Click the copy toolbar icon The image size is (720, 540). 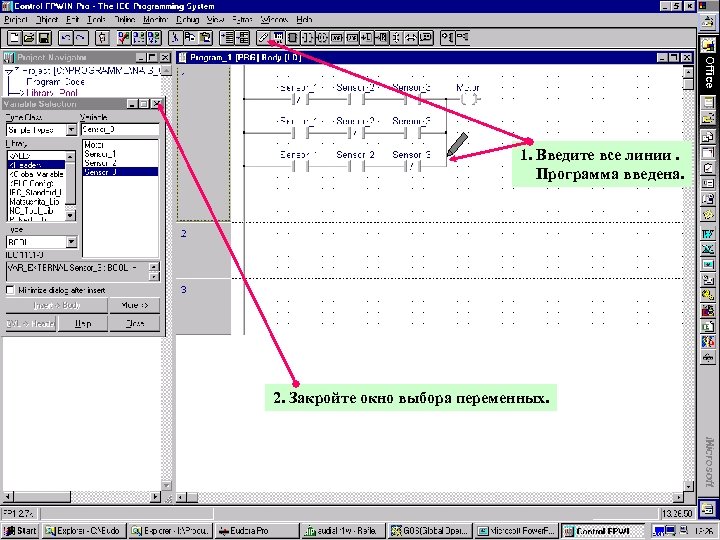pos(190,38)
